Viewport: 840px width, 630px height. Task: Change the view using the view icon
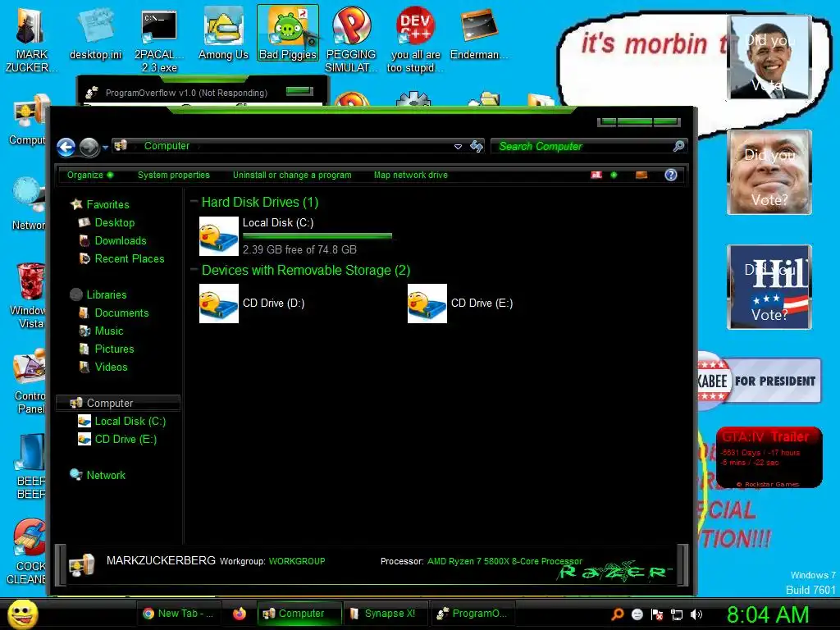point(596,176)
